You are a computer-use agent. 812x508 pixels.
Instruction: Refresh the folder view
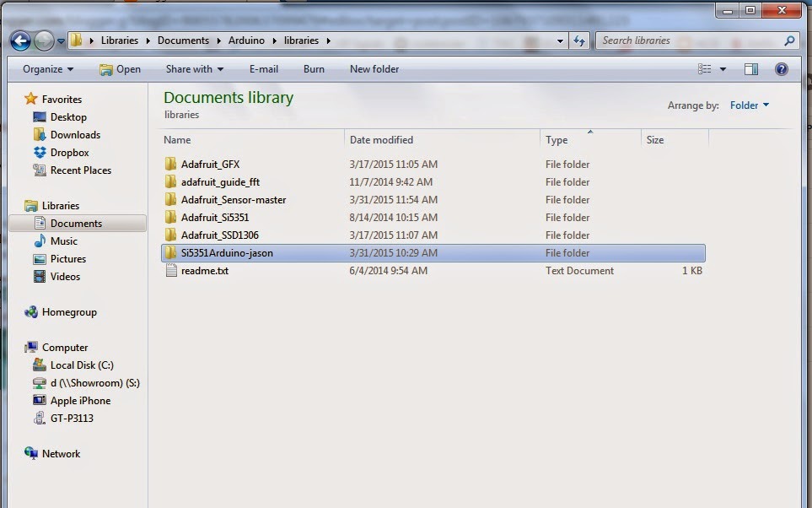(x=579, y=41)
